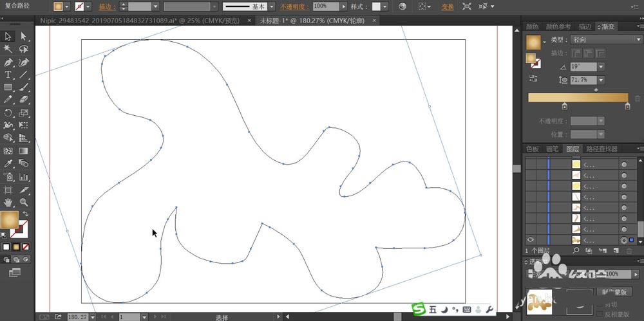
Task: Select the Lasso tool
Action: [23, 49]
